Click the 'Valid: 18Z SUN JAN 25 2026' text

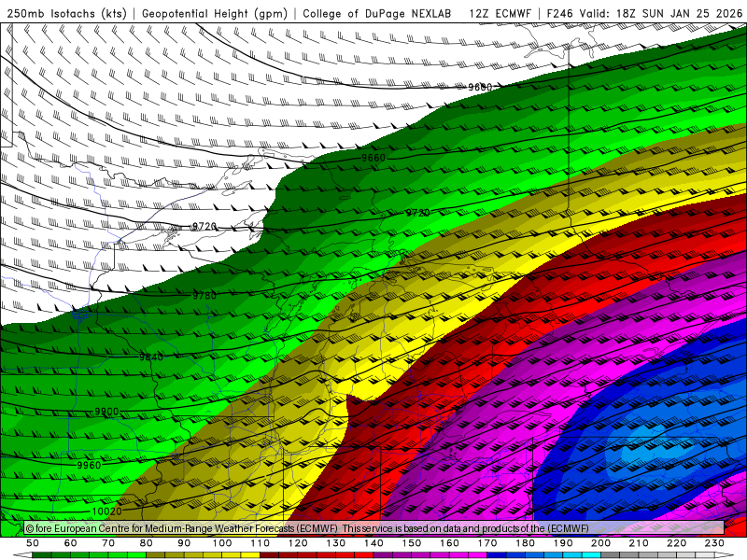(661, 13)
